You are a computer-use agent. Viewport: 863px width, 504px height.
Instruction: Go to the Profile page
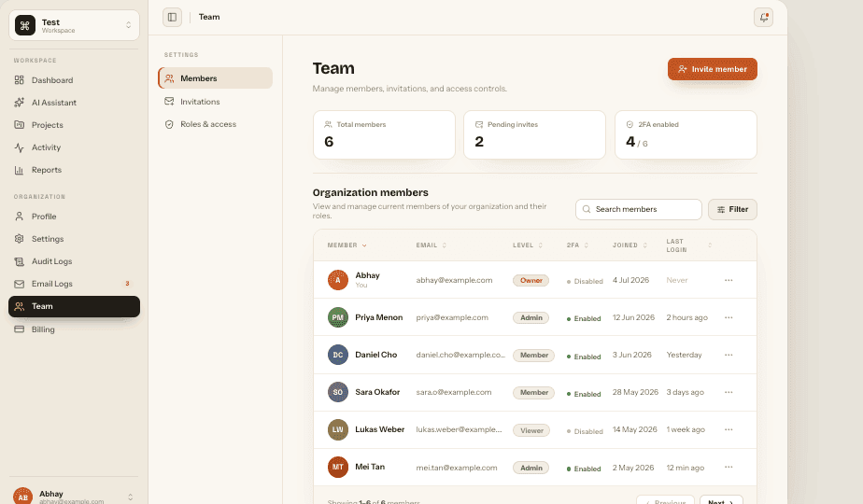(x=75, y=217)
